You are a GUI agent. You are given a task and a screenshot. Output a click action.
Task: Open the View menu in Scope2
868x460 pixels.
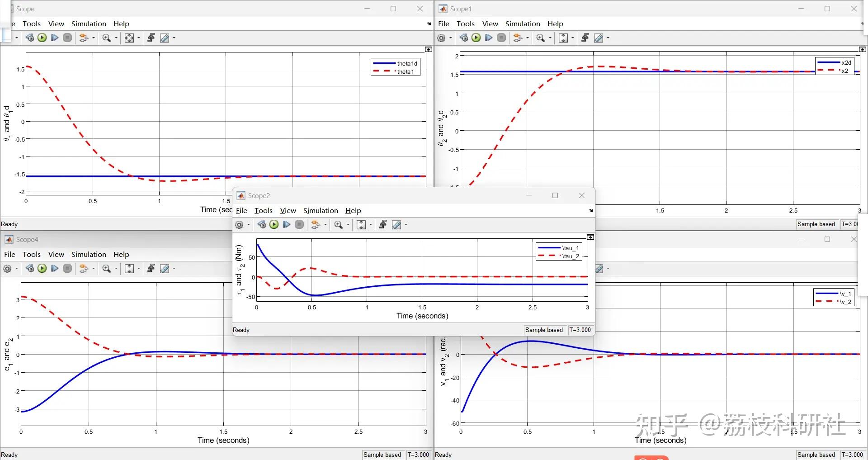tap(288, 211)
